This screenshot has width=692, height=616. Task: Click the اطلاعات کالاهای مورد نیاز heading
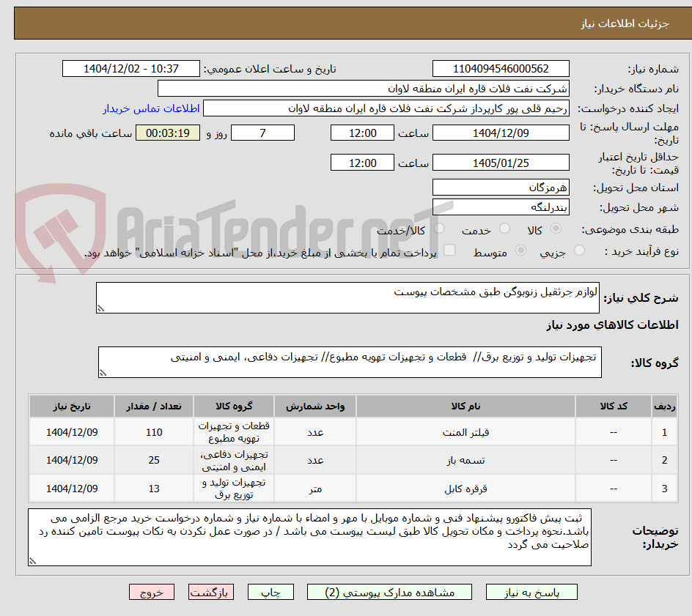(613, 325)
